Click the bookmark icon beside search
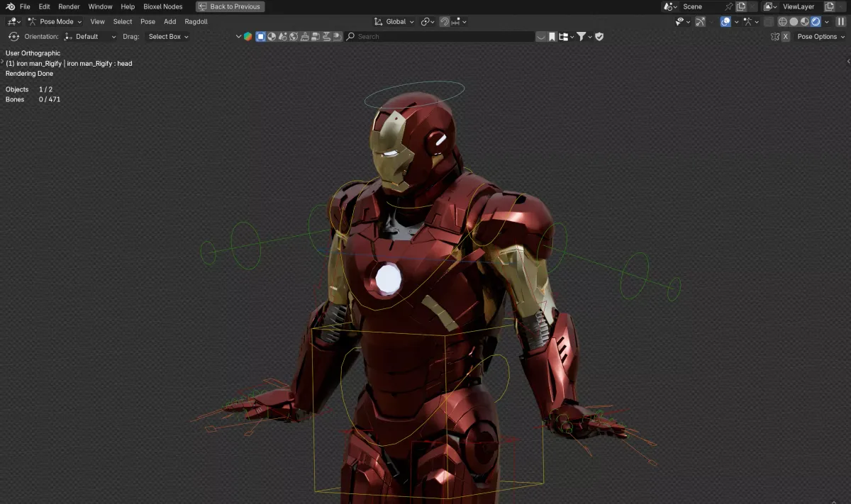851x504 pixels. click(x=552, y=36)
